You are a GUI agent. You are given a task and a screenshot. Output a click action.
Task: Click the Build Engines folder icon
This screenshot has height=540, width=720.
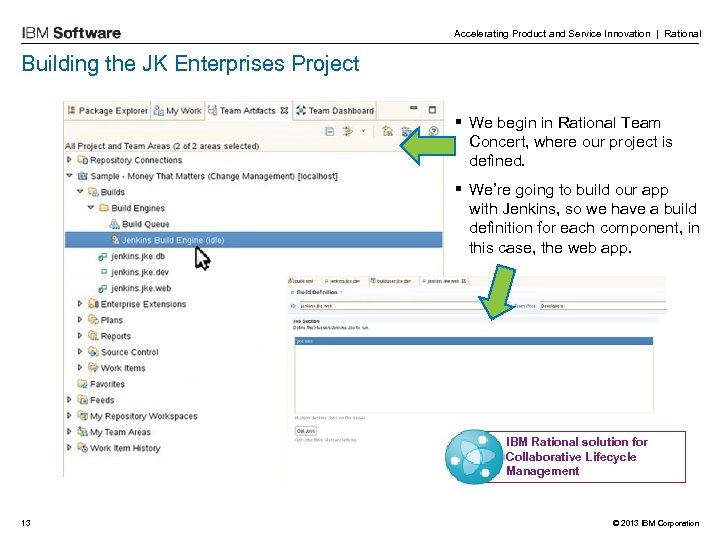coord(104,208)
